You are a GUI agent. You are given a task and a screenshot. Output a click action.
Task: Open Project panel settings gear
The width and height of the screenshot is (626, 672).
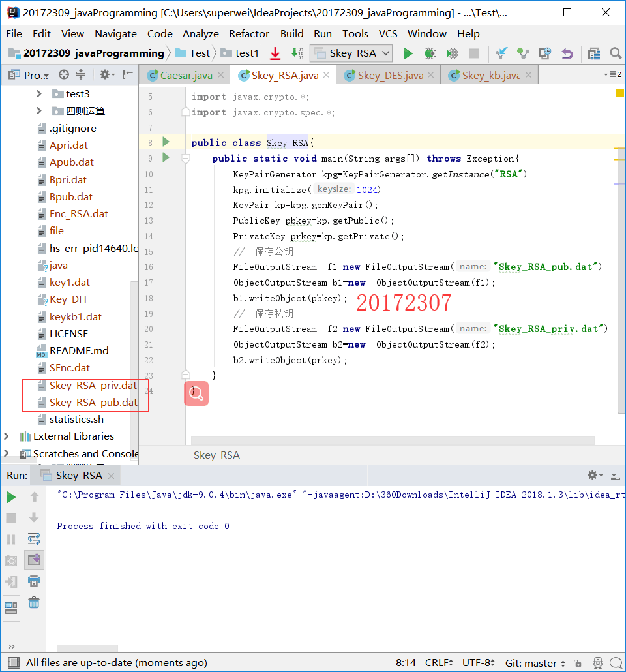tap(107, 75)
